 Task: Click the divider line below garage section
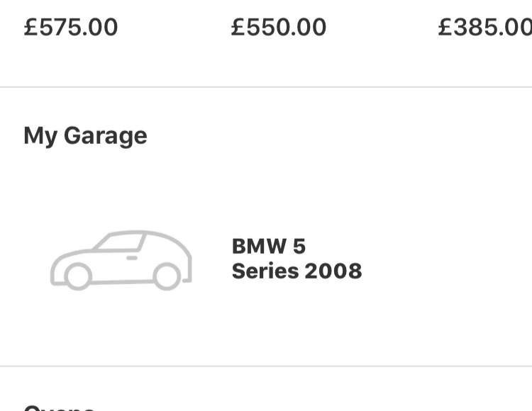(266, 366)
